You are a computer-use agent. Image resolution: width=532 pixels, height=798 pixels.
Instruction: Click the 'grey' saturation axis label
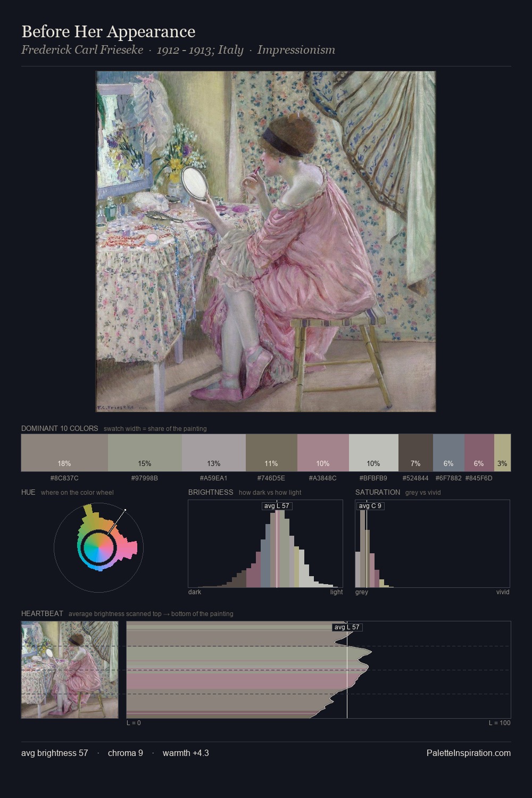pyautogui.click(x=362, y=592)
